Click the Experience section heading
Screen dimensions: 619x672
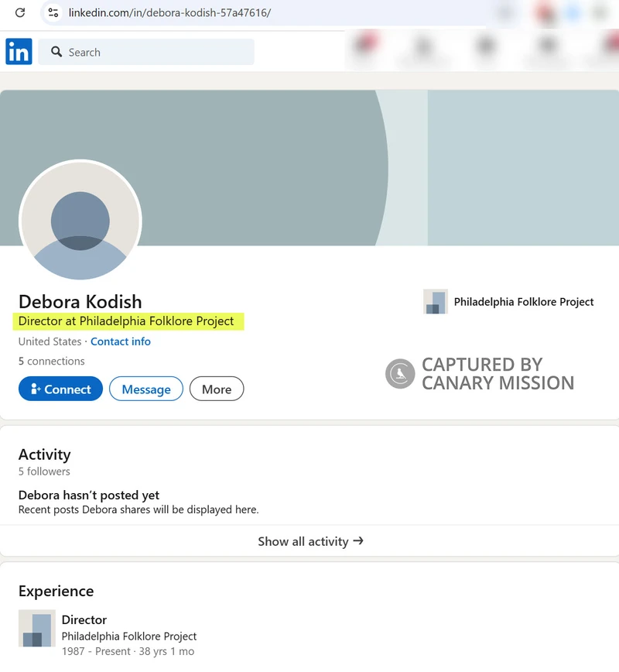pyautogui.click(x=56, y=591)
